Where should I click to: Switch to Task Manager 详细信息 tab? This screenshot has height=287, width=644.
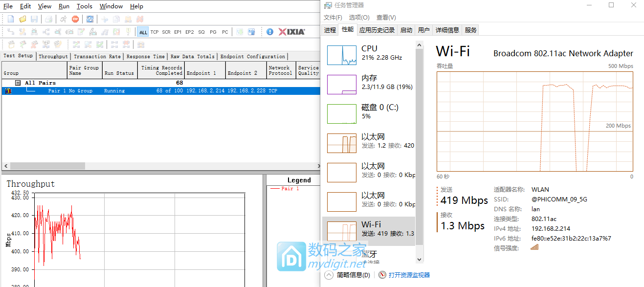click(447, 30)
